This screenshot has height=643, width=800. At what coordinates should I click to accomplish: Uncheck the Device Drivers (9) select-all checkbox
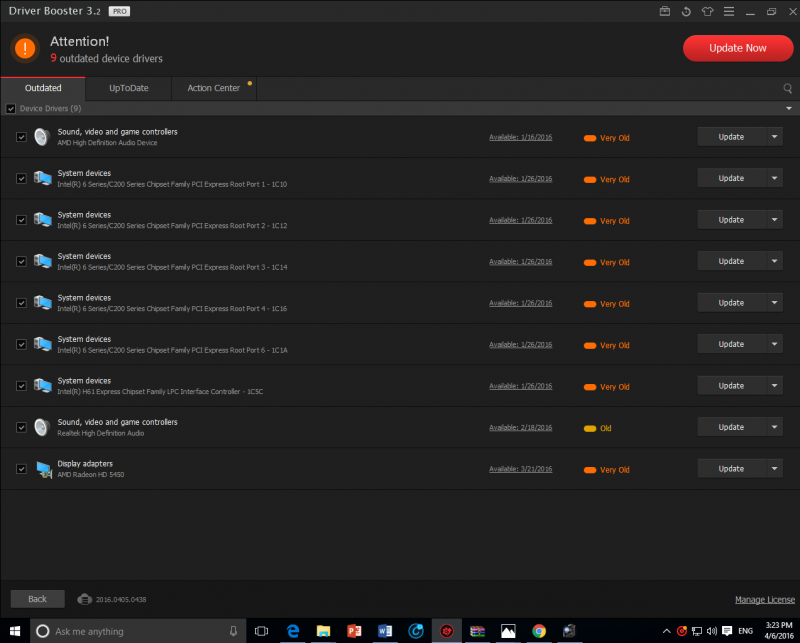click(11, 109)
